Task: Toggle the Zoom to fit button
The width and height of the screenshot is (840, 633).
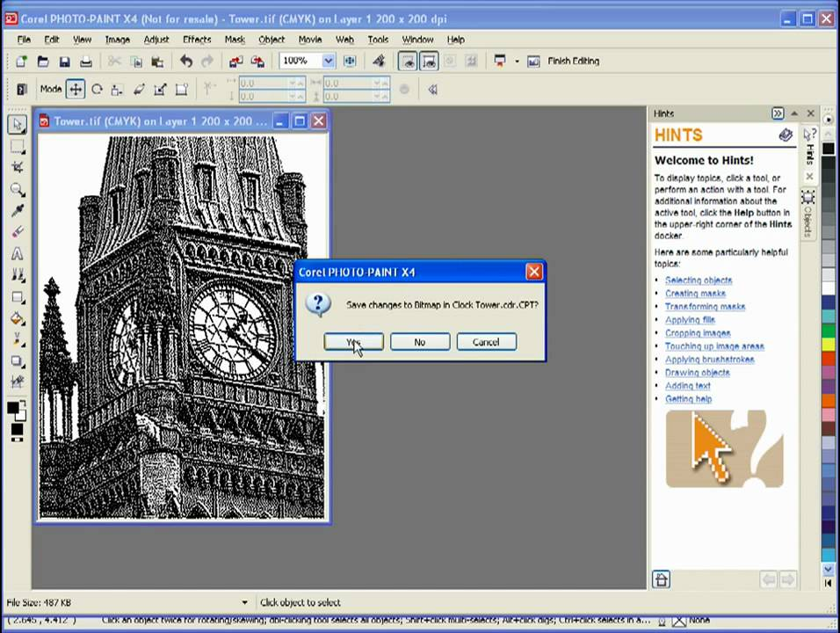Action: click(x=350, y=62)
